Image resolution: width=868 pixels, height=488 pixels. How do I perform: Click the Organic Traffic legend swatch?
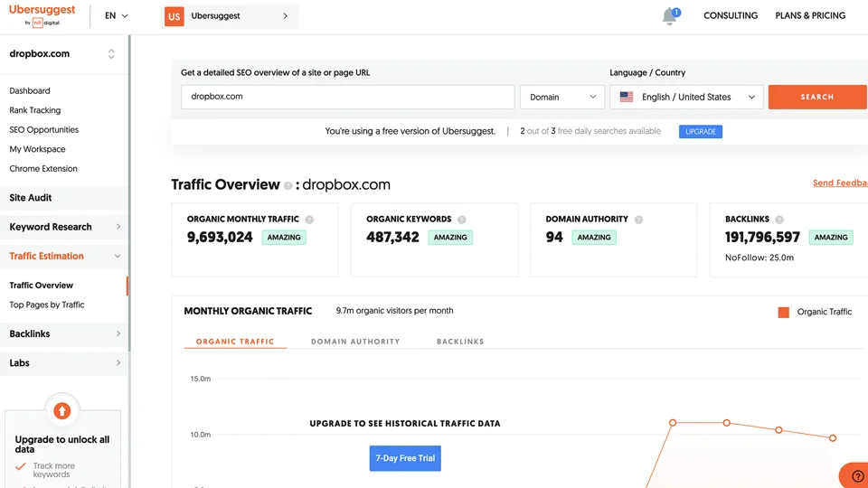click(x=783, y=312)
